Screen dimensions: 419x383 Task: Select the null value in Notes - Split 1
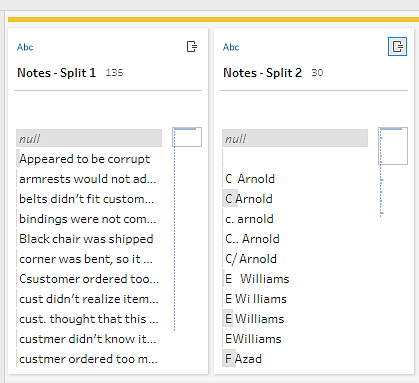coord(89,138)
